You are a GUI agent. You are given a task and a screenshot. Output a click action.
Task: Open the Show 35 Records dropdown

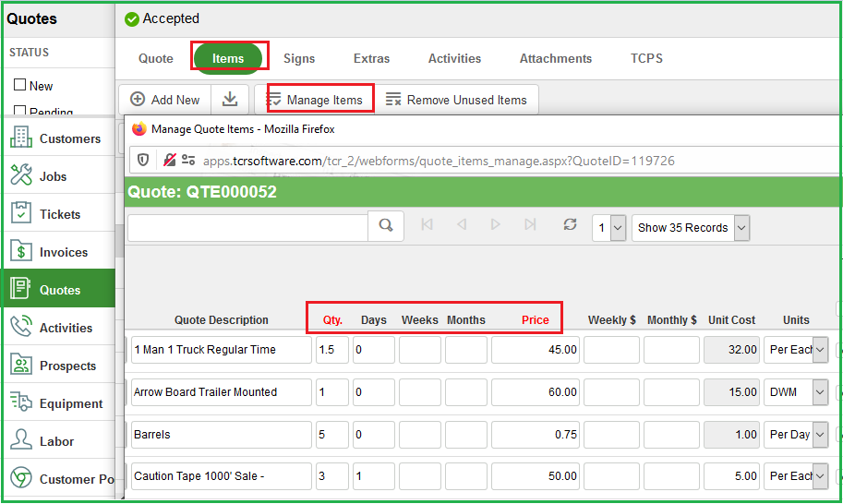690,228
